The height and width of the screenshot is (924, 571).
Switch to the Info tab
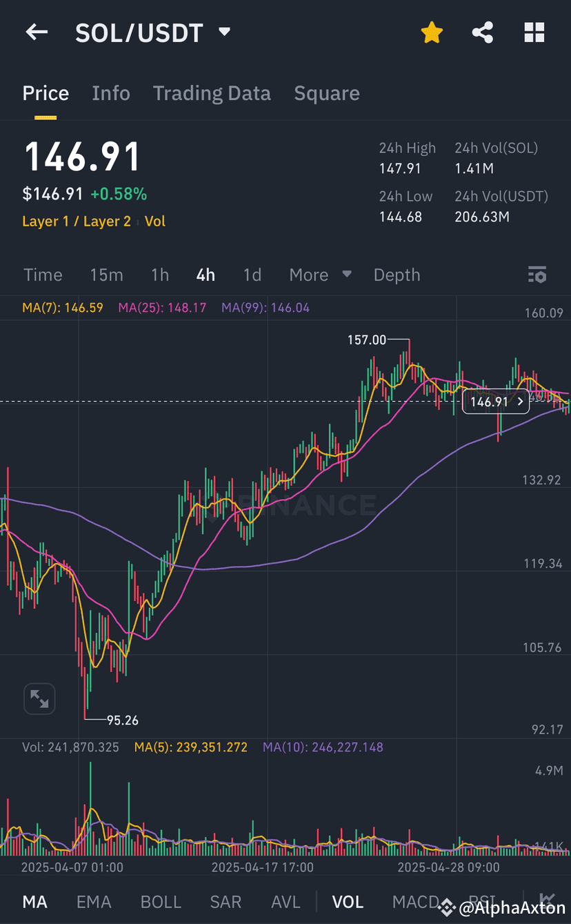coord(111,93)
